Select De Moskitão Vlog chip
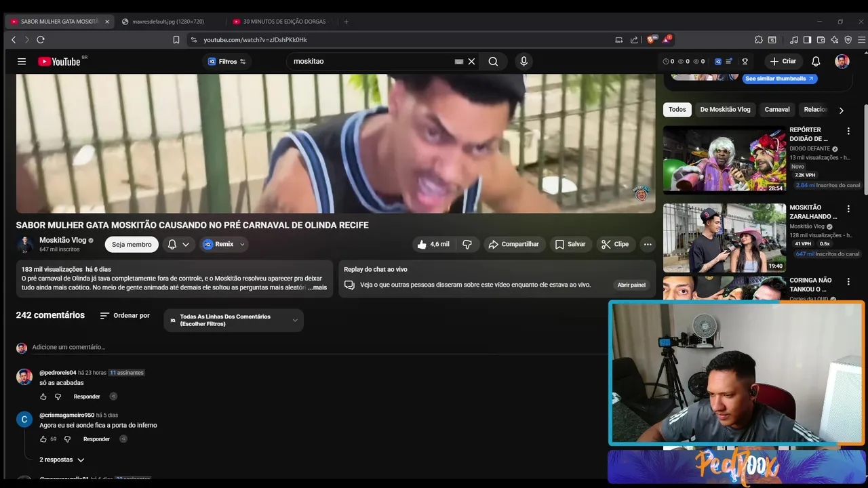868x488 pixels. pos(725,109)
